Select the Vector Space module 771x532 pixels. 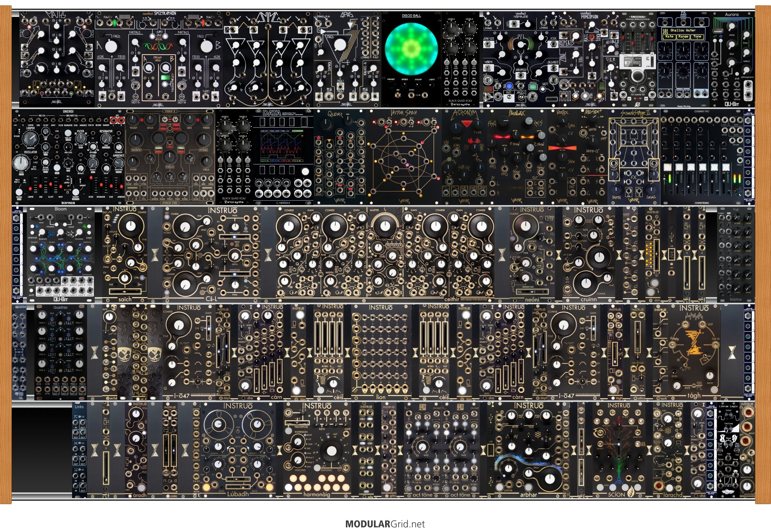(x=404, y=157)
